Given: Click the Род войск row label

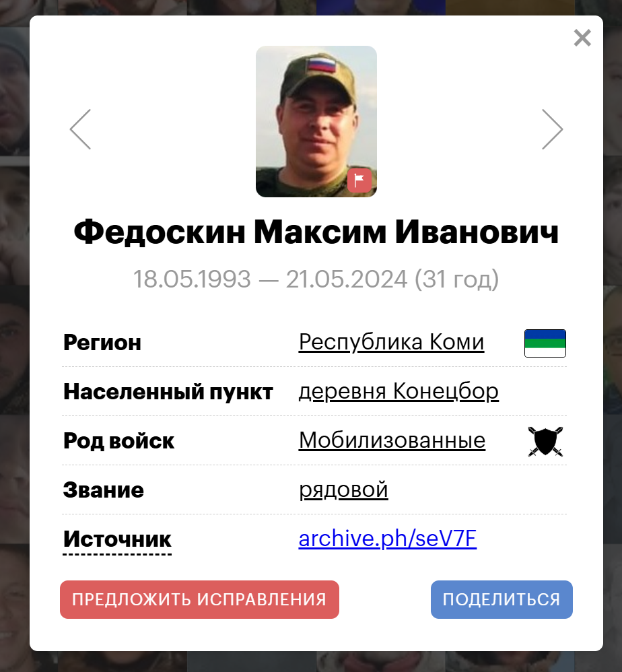Looking at the screenshot, I should click(118, 441).
